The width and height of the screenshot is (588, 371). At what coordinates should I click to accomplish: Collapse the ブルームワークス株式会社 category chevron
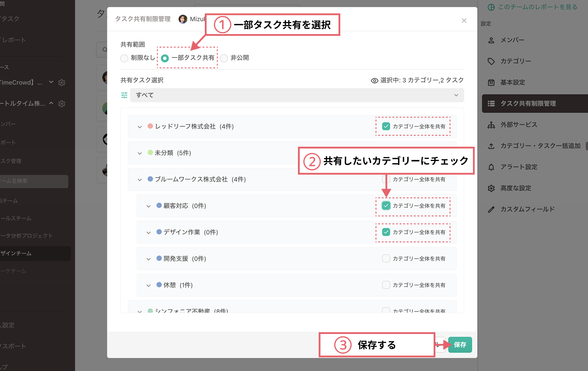pos(140,179)
